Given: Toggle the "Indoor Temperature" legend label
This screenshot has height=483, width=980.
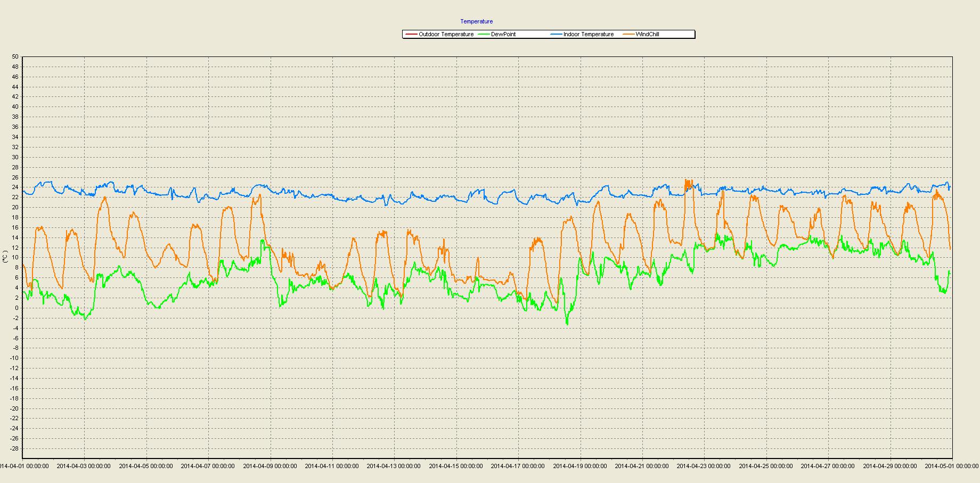Looking at the screenshot, I should coord(589,35).
